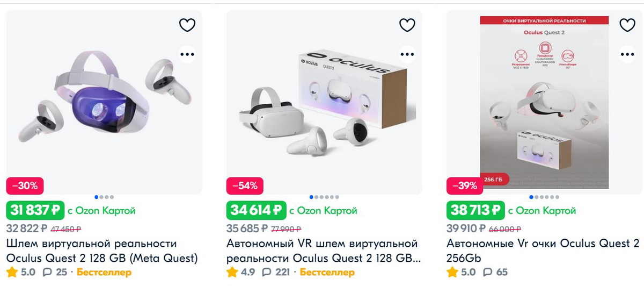Open 'Шлем виртуальной реальности Oculus Quest 2' title

[x=102, y=251]
